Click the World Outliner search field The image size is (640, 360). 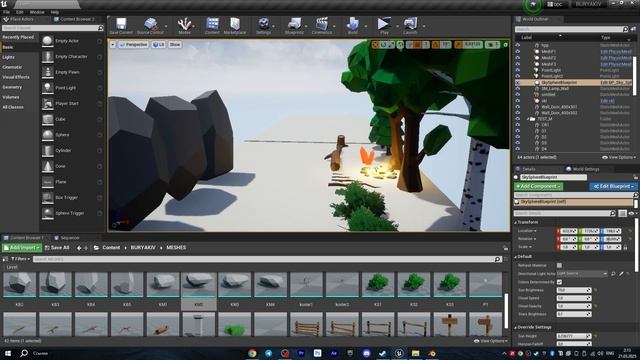click(x=571, y=29)
